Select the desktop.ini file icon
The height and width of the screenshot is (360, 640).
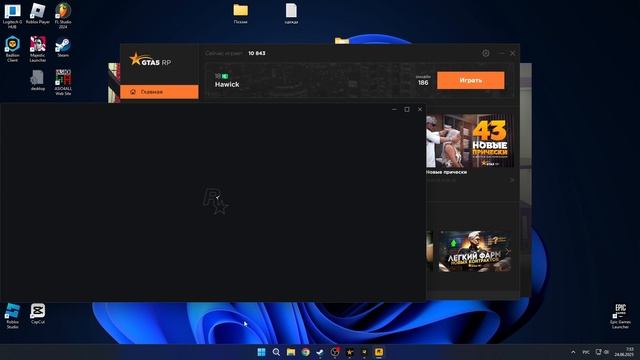coord(38,80)
